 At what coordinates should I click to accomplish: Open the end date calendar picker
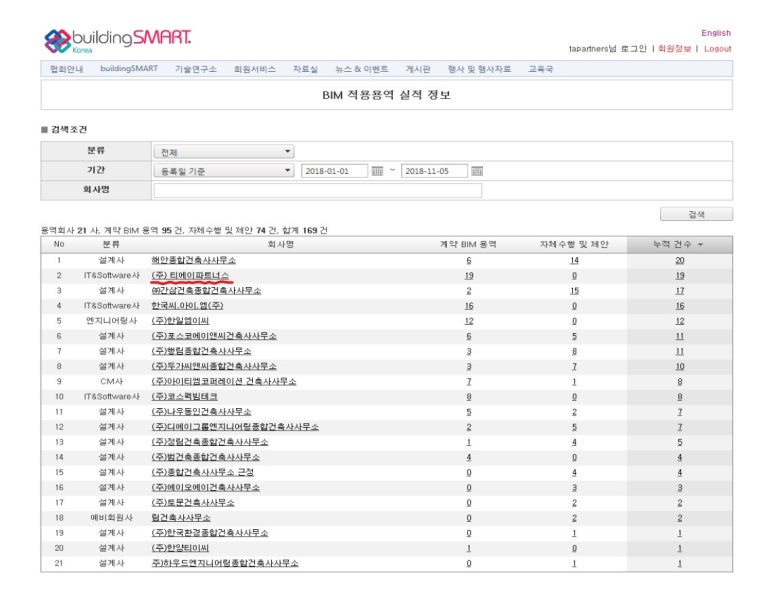[477, 171]
